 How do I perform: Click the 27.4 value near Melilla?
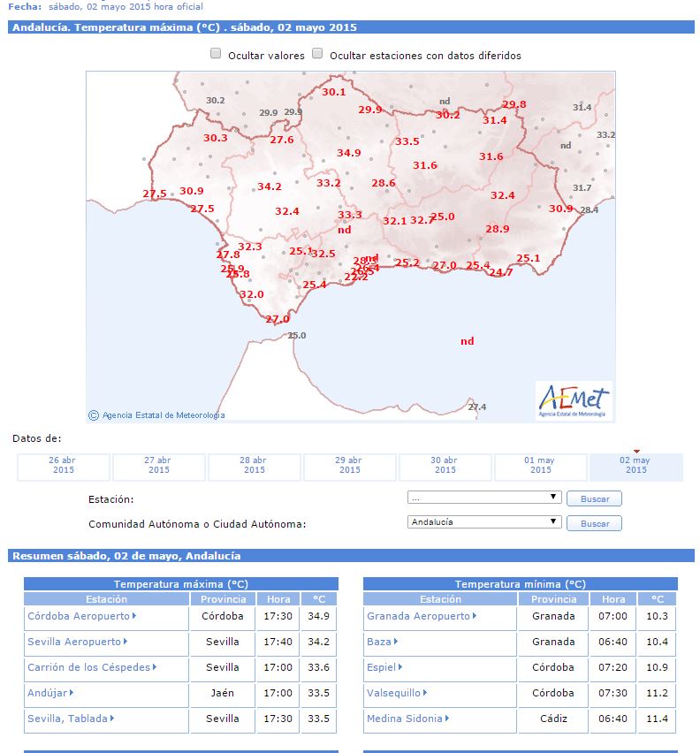(x=476, y=407)
